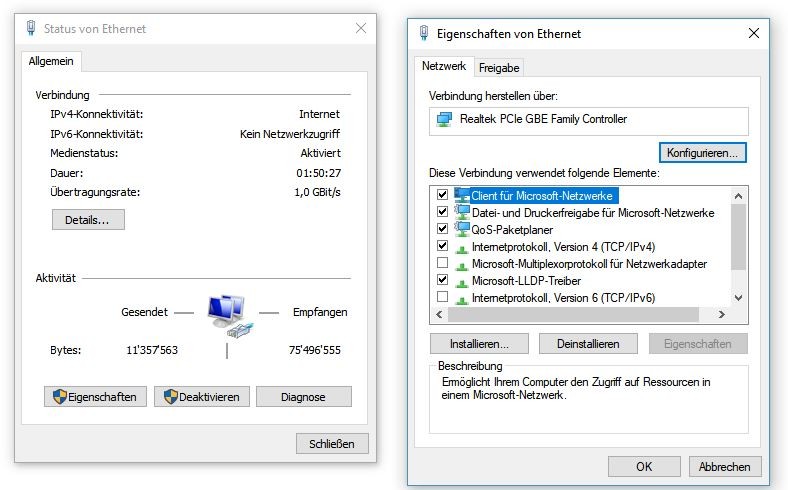The height and width of the screenshot is (490, 788).
Task: Run the Diagnose button
Action: [x=303, y=397]
